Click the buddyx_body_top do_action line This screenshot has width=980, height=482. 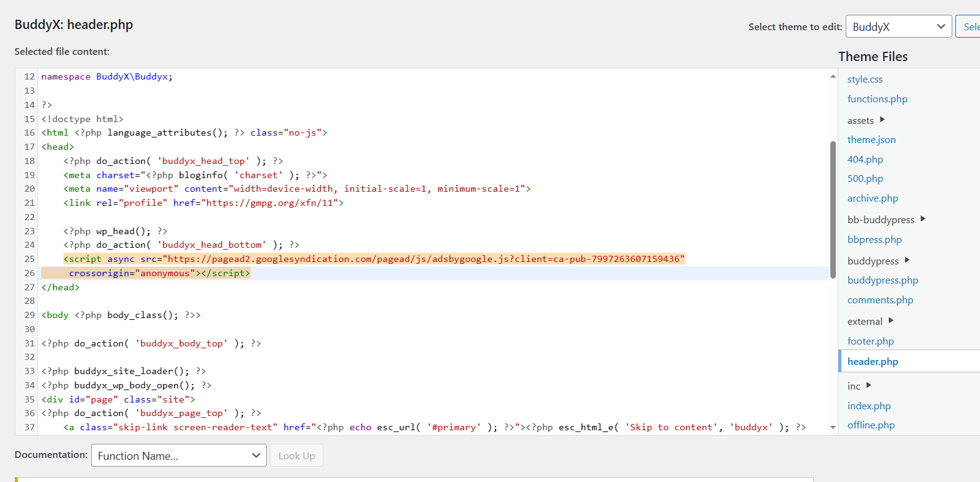pyautogui.click(x=151, y=343)
